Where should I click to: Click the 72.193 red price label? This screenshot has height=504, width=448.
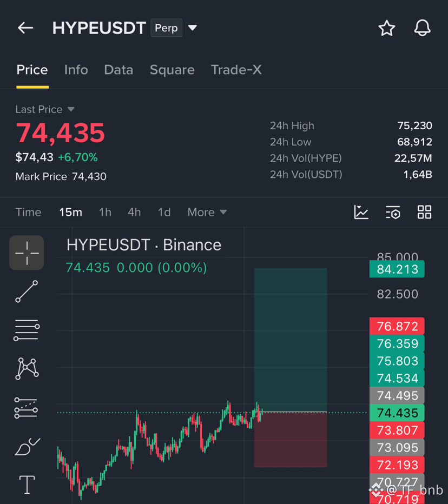tap(397, 465)
